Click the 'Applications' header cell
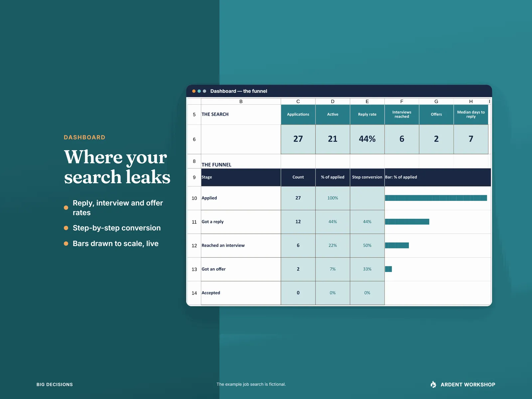The height and width of the screenshot is (399, 532). 298,114
